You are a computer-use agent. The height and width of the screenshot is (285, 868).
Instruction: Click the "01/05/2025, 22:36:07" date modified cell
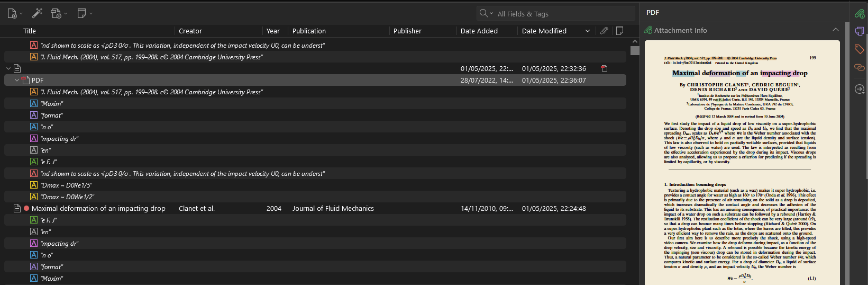[554, 80]
